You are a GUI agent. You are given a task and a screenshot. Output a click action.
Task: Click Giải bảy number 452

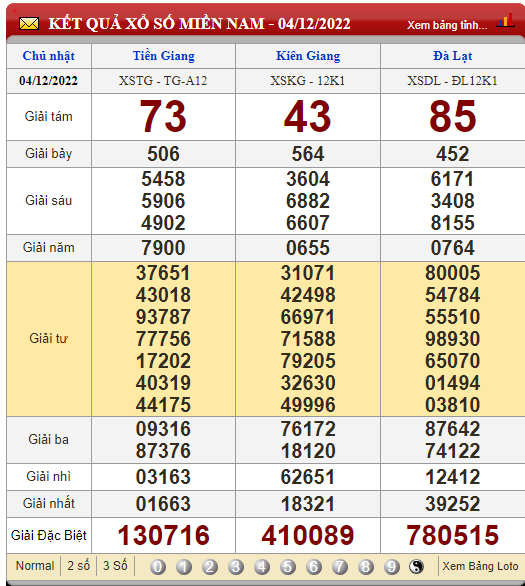[453, 154]
